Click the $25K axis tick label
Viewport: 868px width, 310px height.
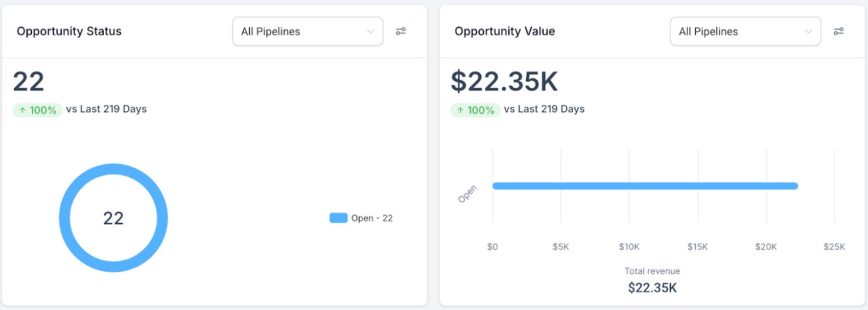tap(834, 247)
